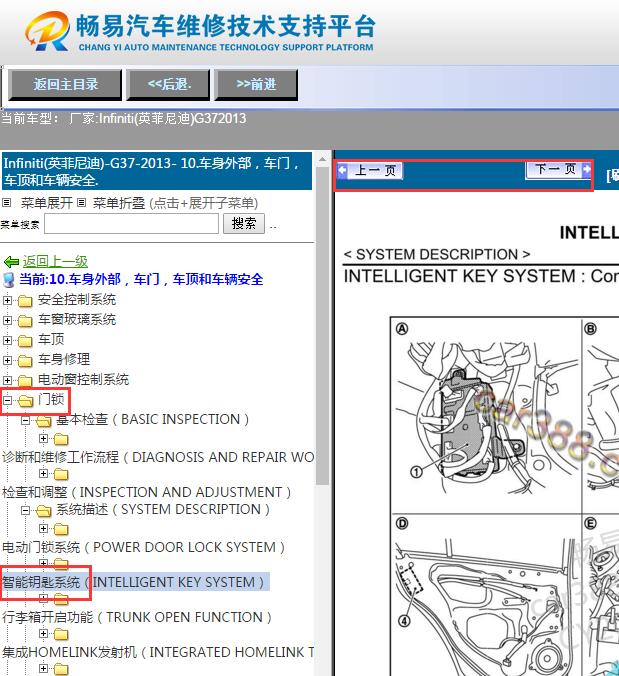The image size is (619, 676).
Task: Click the <<后退 back button
Action: (x=169, y=84)
